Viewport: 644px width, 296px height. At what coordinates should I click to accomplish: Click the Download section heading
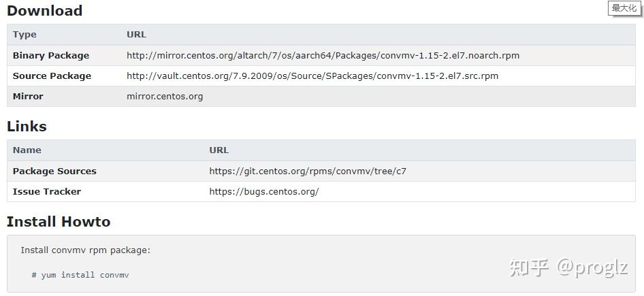coord(44,11)
